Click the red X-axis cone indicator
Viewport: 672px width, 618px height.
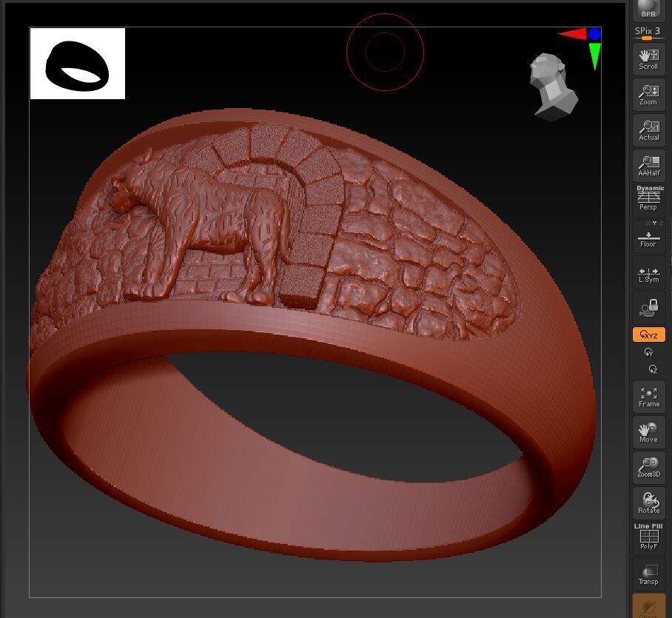tap(572, 34)
